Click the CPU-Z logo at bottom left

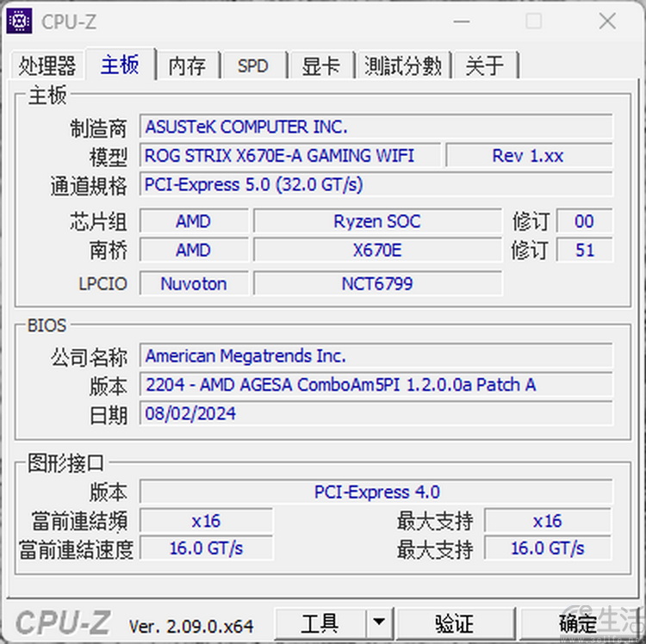63,623
